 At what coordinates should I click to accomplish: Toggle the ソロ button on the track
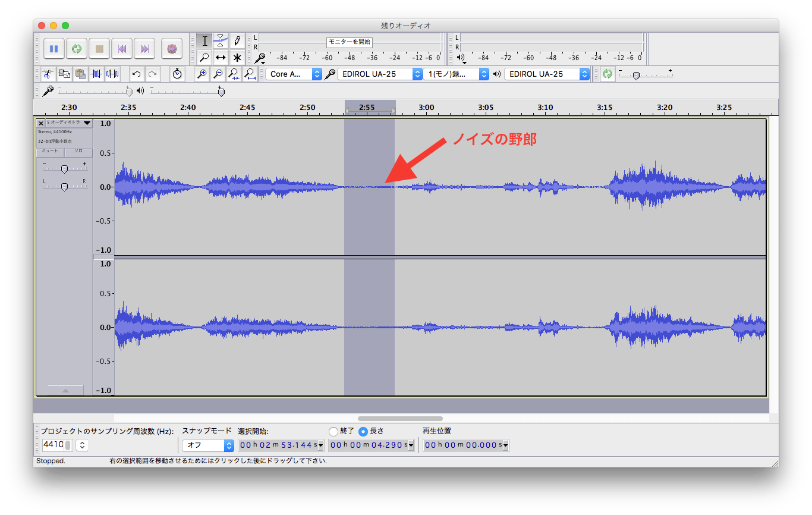coord(78,152)
